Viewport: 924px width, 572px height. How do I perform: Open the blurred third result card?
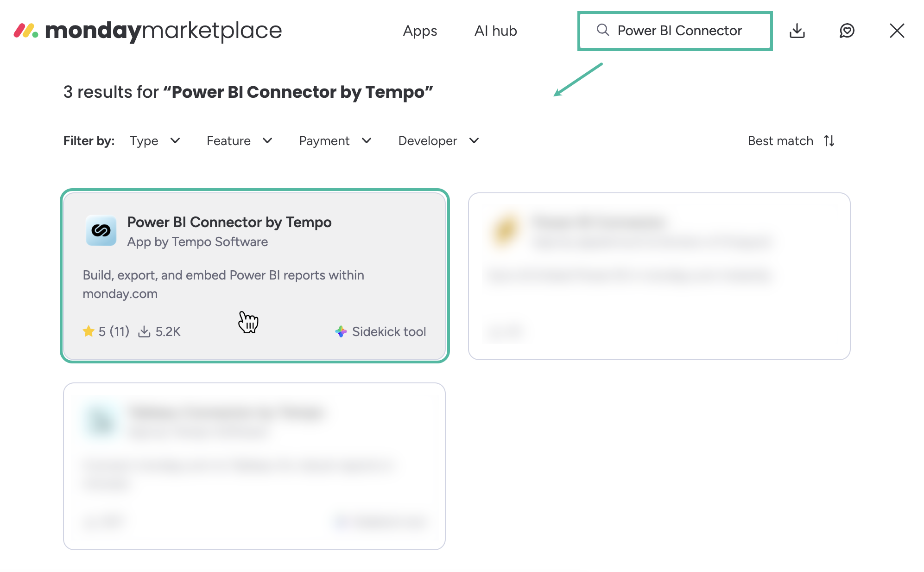(254, 466)
